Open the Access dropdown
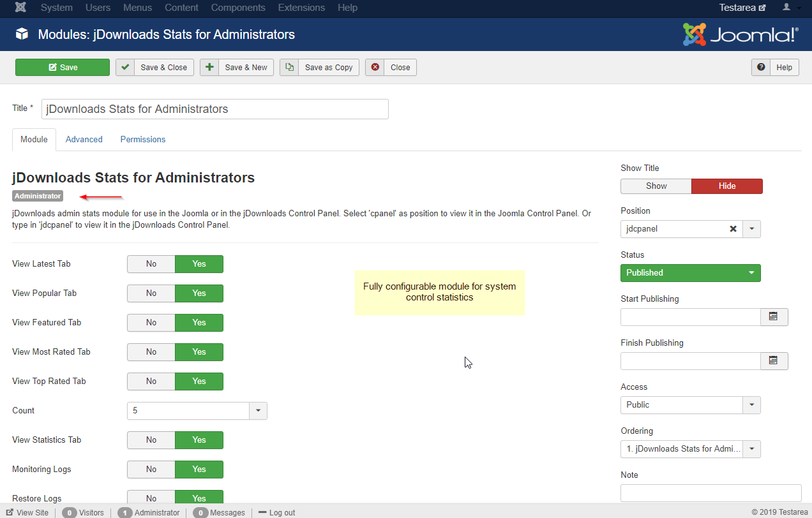The height and width of the screenshot is (518, 812). pyautogui.click(x=691, y=405)
